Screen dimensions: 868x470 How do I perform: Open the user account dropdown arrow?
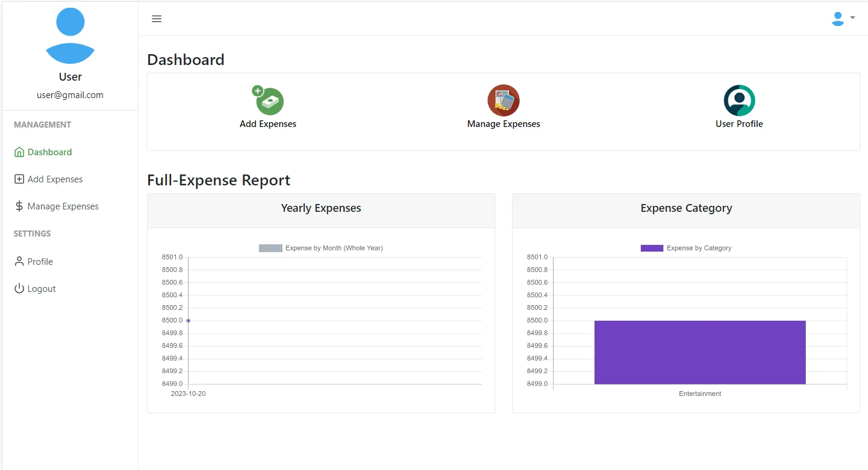[851, 19]
